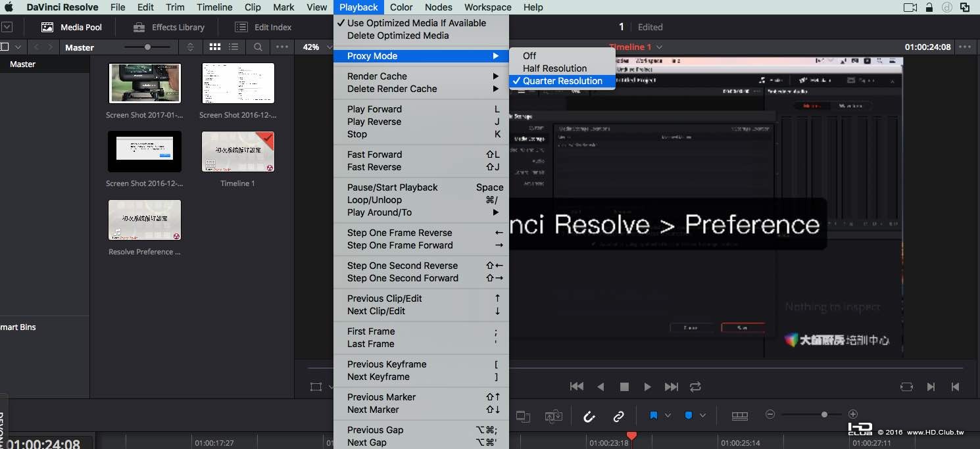980x449 pixels.
Task: Open the marker color dropdown arrow
Action: [x=702, y=415]
